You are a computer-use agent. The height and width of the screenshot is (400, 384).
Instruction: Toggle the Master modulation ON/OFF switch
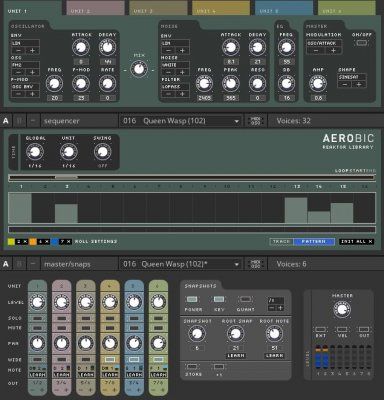pyautogui.click(x=362, y=43)
